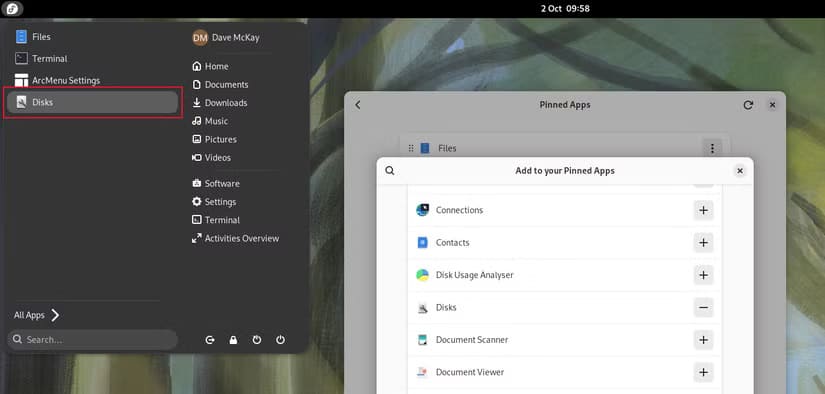Open the Downloads folder shortcut
Screen dimensions: 825x394
pyautogui.click(x=219, y=103)
